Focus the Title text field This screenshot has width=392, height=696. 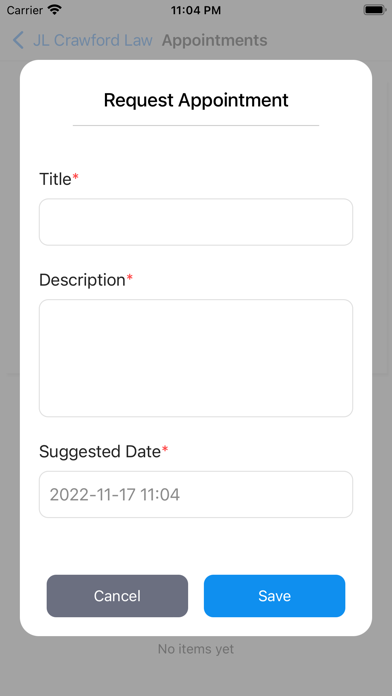pos(196,222)
